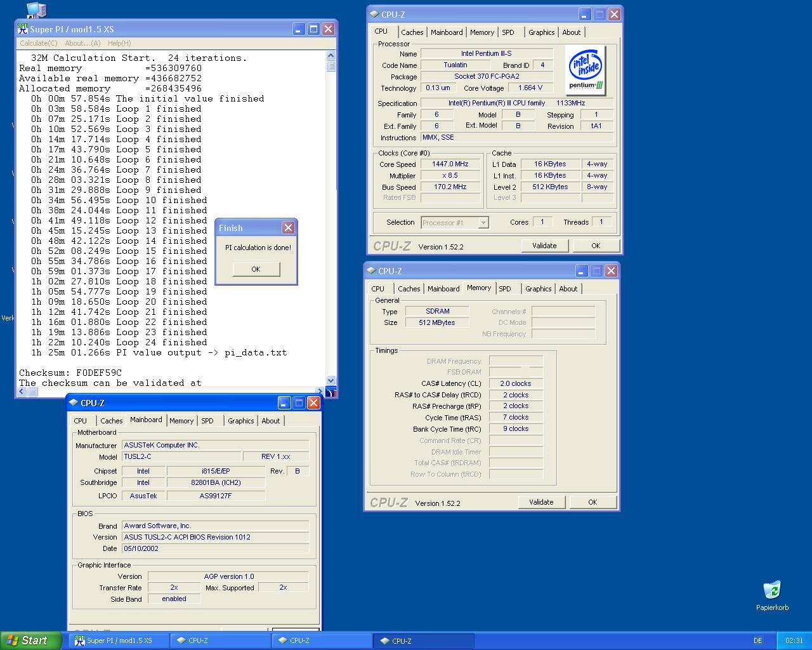Switch to the first CPU-Z taskbar button
This screenshot has height=650, width=812.
point(220,640)
